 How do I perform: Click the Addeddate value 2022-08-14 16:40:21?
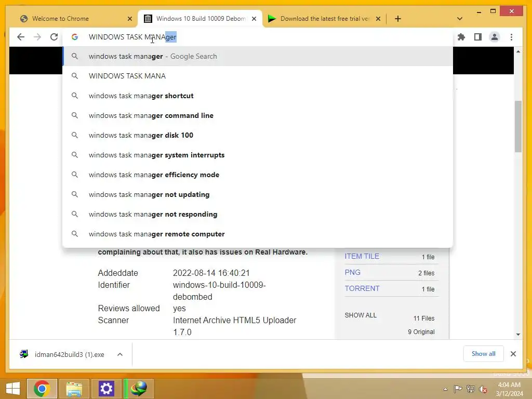[211, 273]
